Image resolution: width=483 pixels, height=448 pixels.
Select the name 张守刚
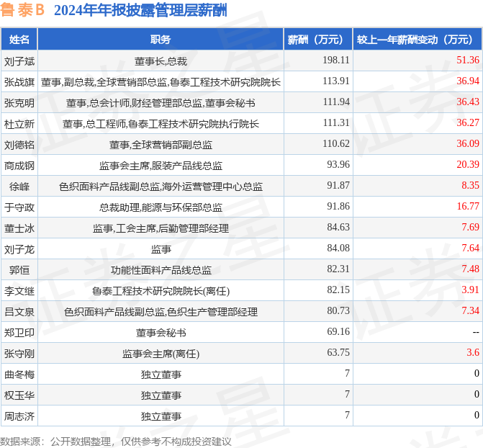(19, 354)
